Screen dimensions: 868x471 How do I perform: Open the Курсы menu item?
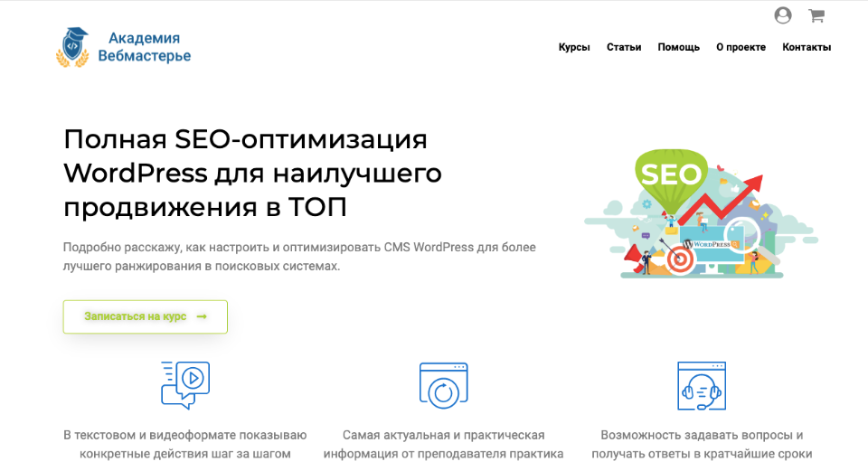(574, 47)
